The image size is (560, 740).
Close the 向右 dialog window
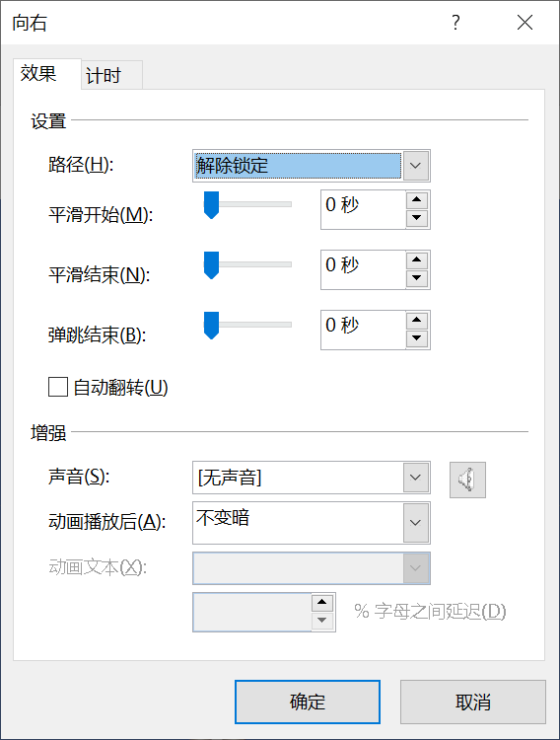point(525,22)
